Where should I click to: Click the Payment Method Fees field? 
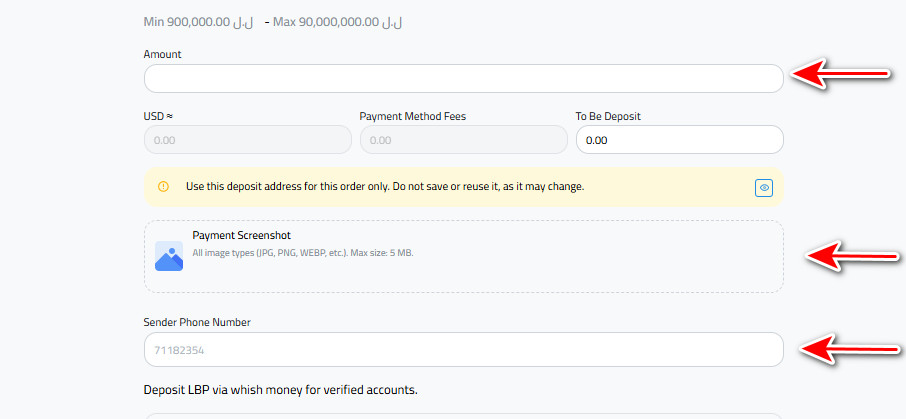pos(463,140)
